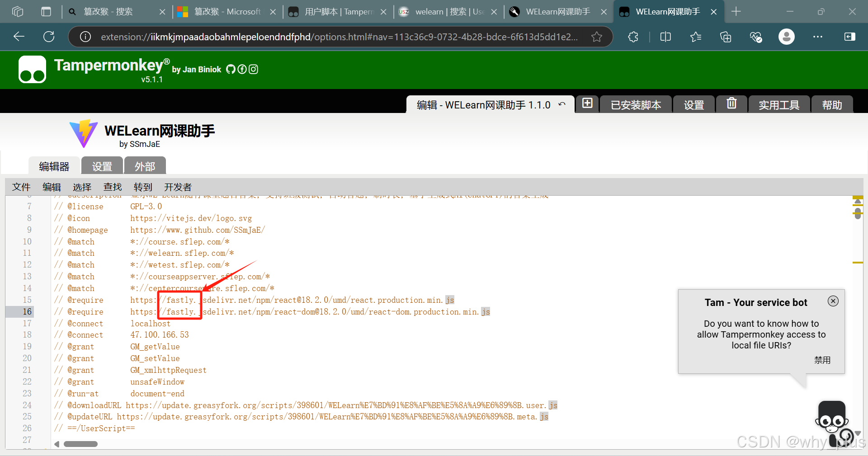The height and width of the screenshot is (456, 868).
Task: Open the Favorites list icon
Action: click(x=696, y=37)
